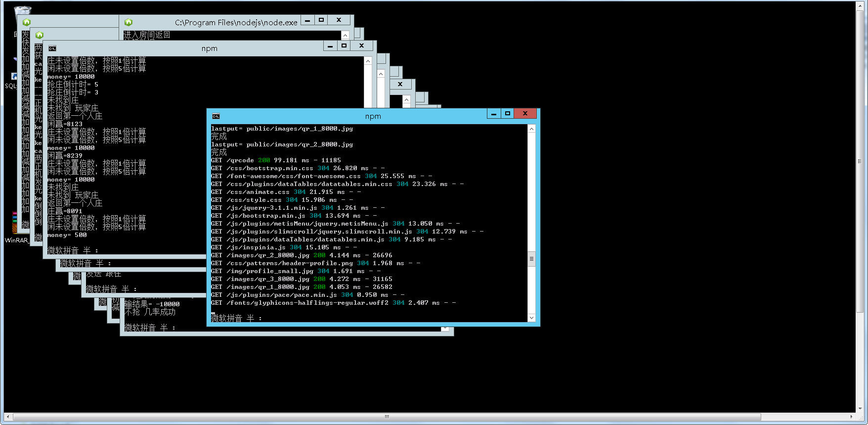Maximize the blue active npm window

tap(507, 114)
